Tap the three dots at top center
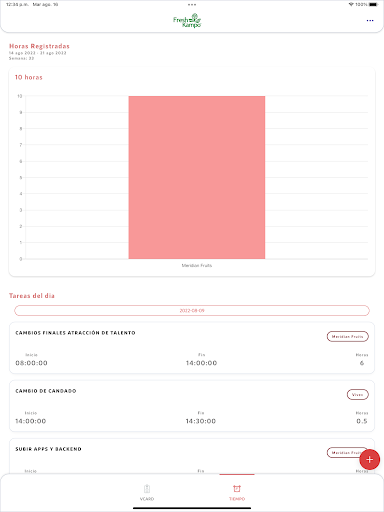Screen dimensions: 384x512 [192, 5]
